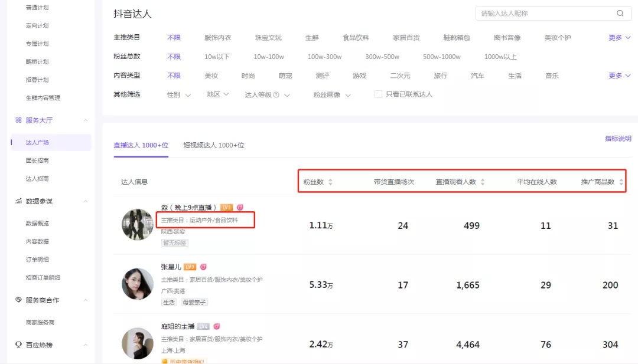Open the creator name 庭姐的主播
The width and height of the screenshot is (638, 364).
coord(177,326)
